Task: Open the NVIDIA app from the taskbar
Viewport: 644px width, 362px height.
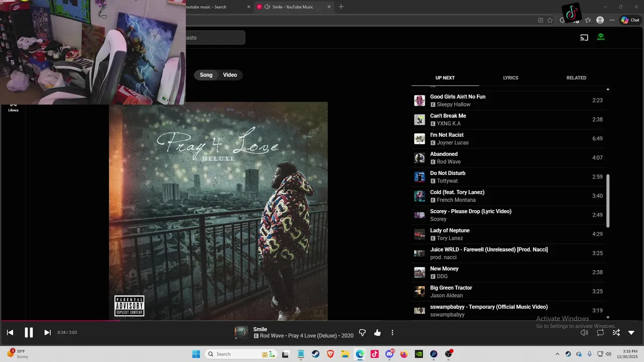Action: tap(419, 354)
